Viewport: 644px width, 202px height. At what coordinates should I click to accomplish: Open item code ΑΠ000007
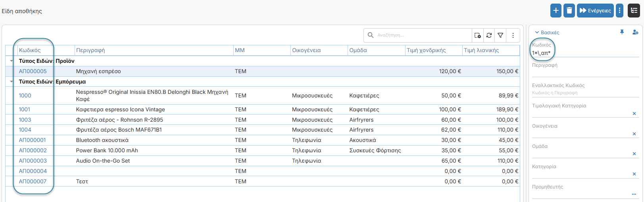click(33, 181)
